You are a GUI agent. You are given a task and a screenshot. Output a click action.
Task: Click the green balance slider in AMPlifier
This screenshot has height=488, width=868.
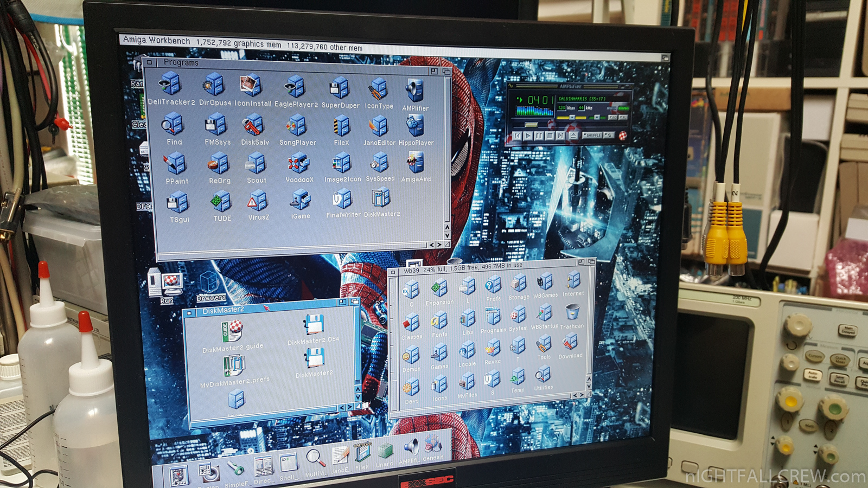tap(597, 118)
